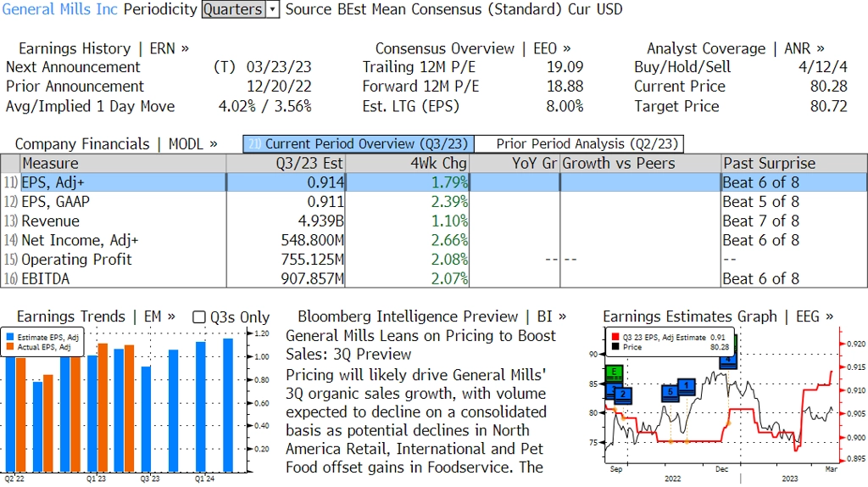Screen dimensions: 868x487
Task: Select the EPS, Adj+ row
Action: coord(434,182)
